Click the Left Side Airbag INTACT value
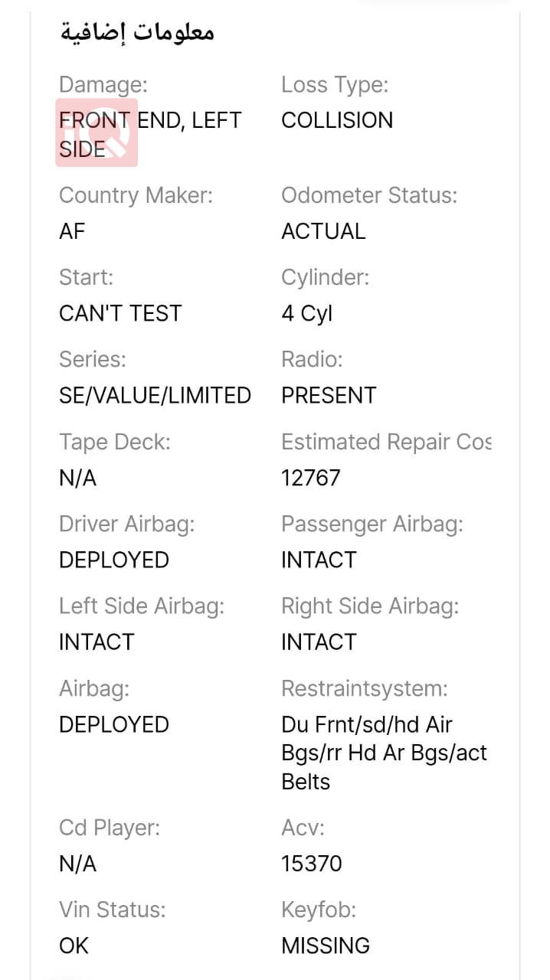Screen dimensions: 550x980 97,642
